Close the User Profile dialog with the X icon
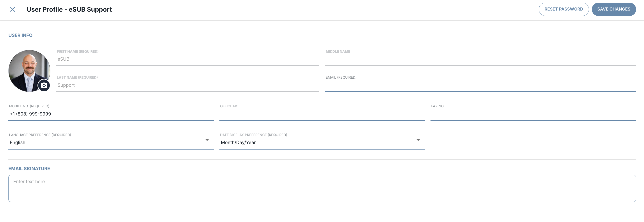The width and height of the screenshot is (644, 222). (x=12, y=9)
